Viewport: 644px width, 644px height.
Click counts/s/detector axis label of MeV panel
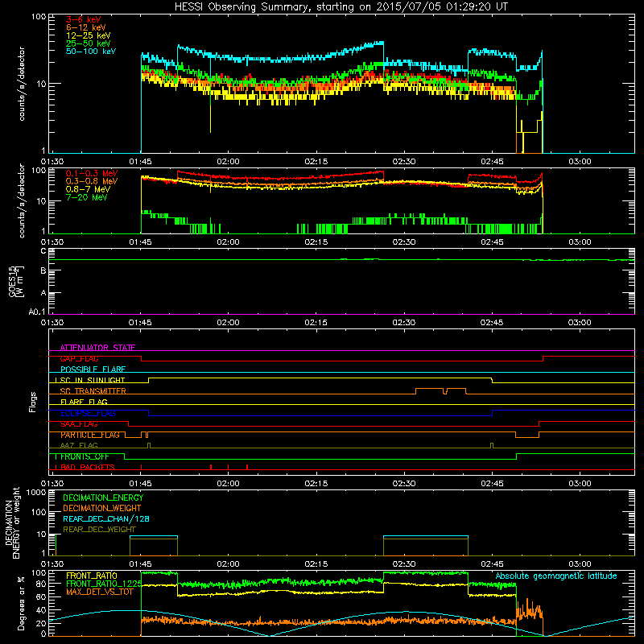point(22,200)
